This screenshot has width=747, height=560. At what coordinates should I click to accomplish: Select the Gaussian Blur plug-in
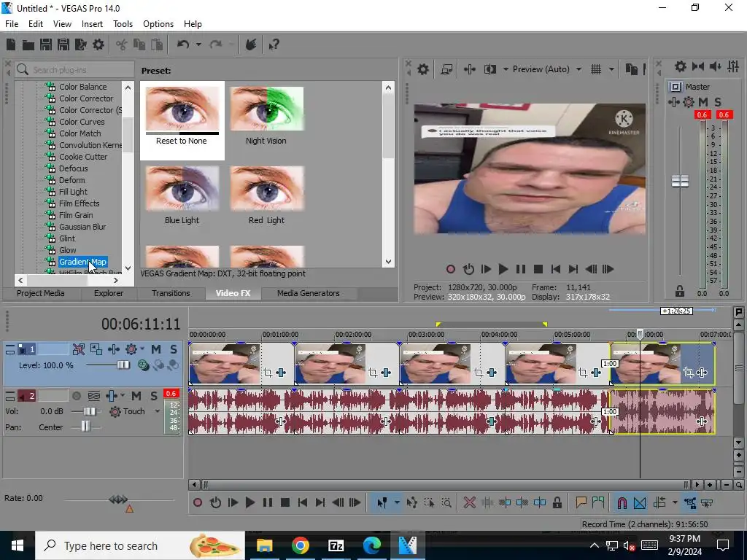click(x=82, y=227)
